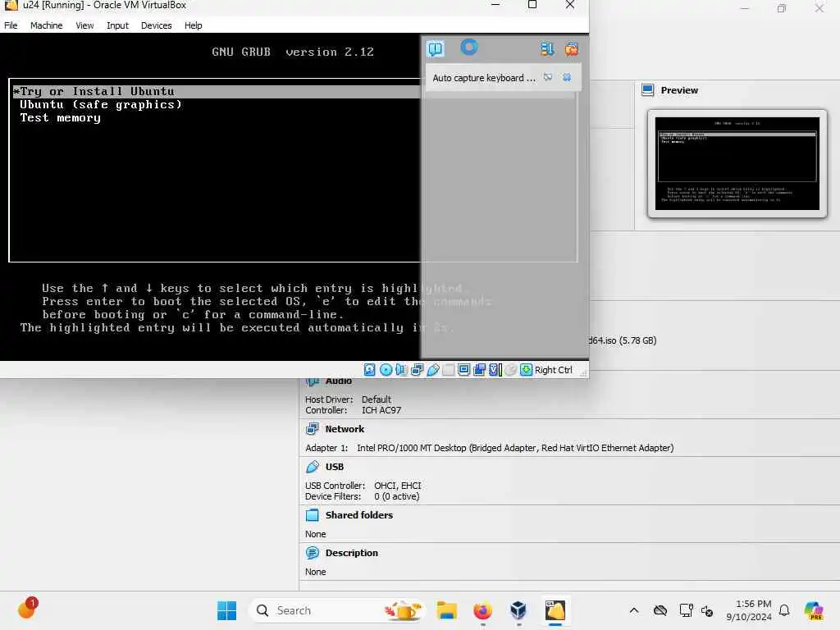Click the Right Ctrl host key label
The width and height of the screenshot is (840, 630).
coord(554,370)
